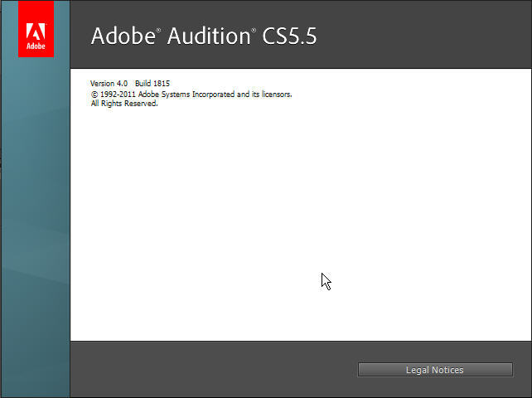Click the 'CS5.5' text in the header
Image resolution: width=532 pixels, height=398 pixels.
(x=288, y=36)
